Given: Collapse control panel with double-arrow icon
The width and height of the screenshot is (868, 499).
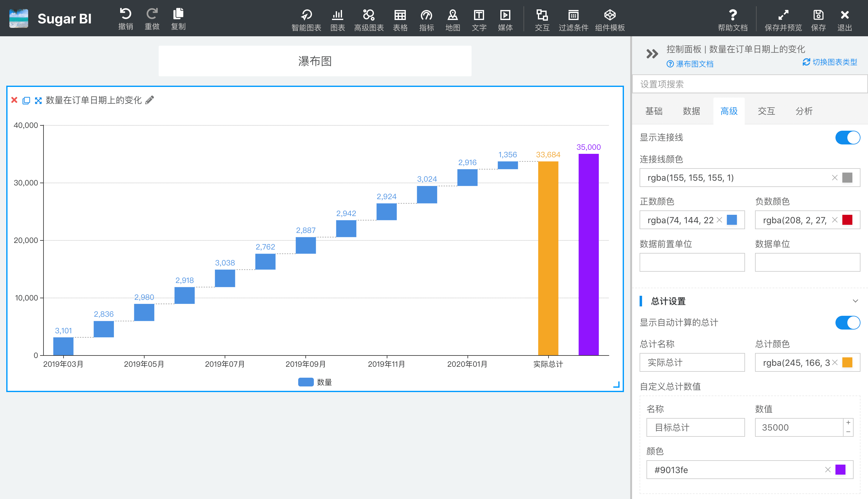Looking at the screenshot, I should point(652,54).
